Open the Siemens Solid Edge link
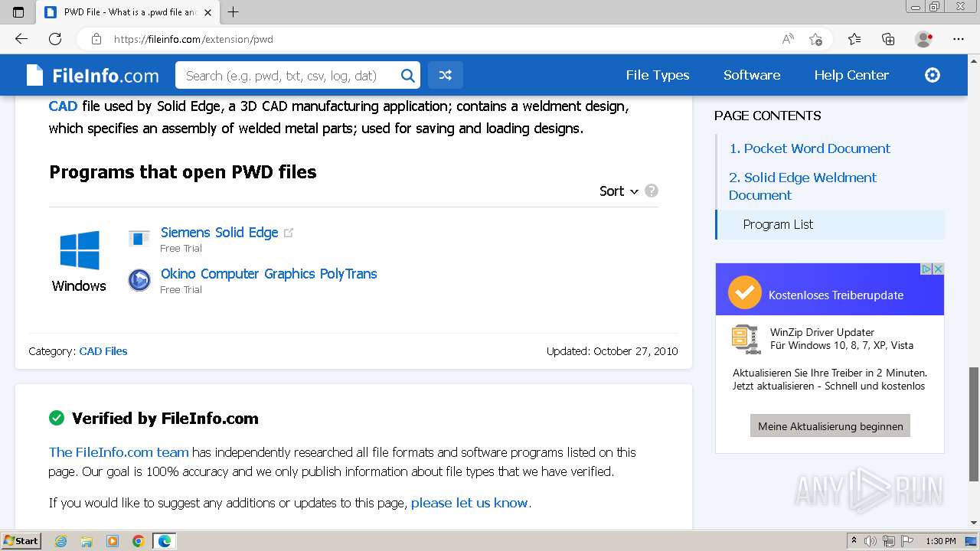Viewport: 980px width, 551px height. [x=219, y=232]
